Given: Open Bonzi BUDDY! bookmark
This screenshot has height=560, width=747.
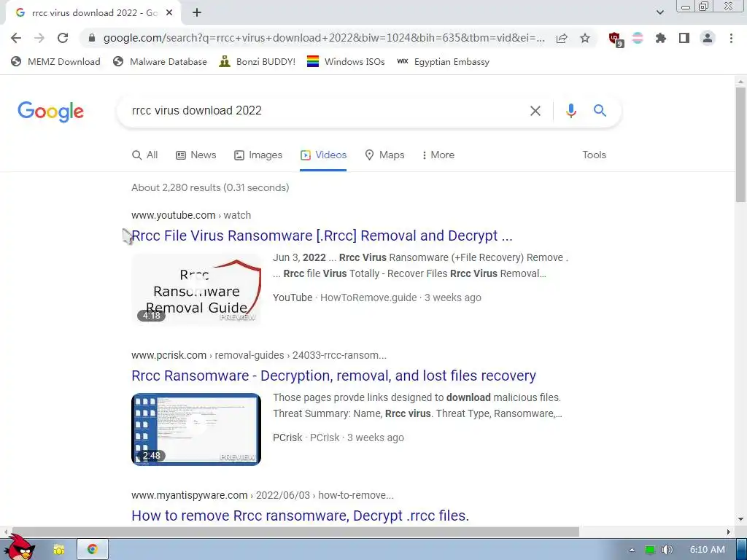Looking at the screenshot, I should 258,62.
